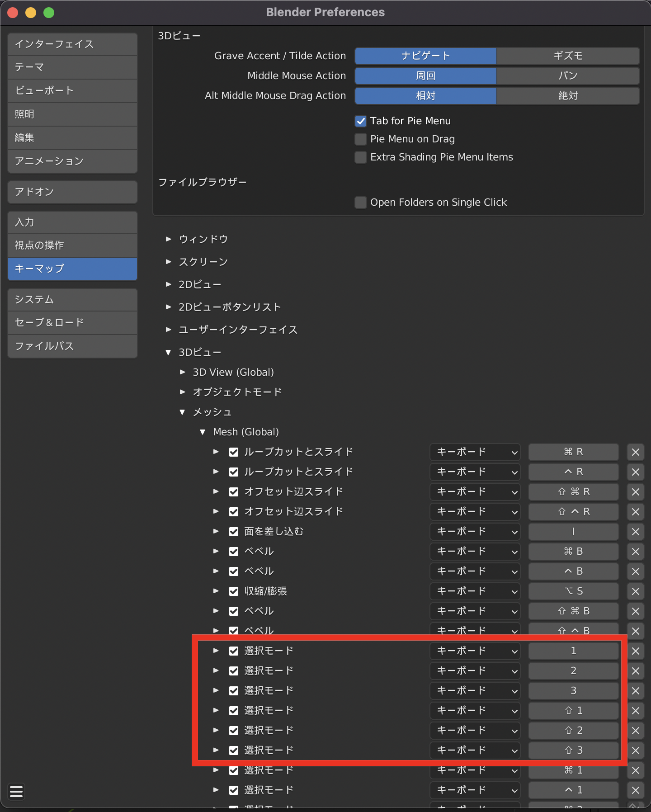Delete the ⇧ ^ R オフセット辺スライド keymap entry
651x812 pixels.
click(635, 512)
